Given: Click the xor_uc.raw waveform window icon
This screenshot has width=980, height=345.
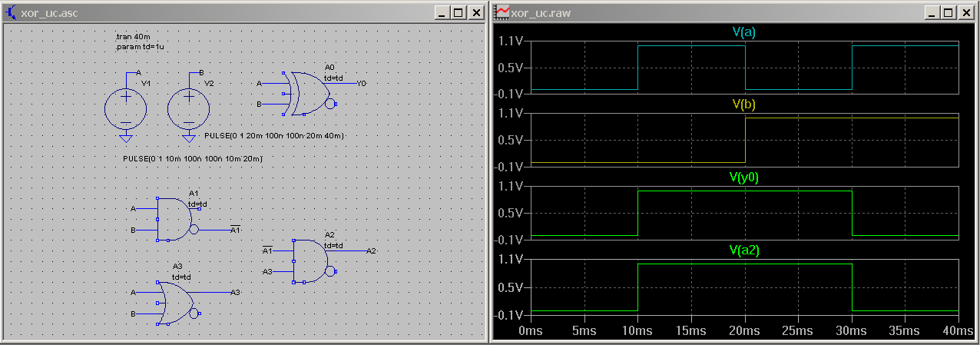Looking at the screenshot, I should [502, 12].
